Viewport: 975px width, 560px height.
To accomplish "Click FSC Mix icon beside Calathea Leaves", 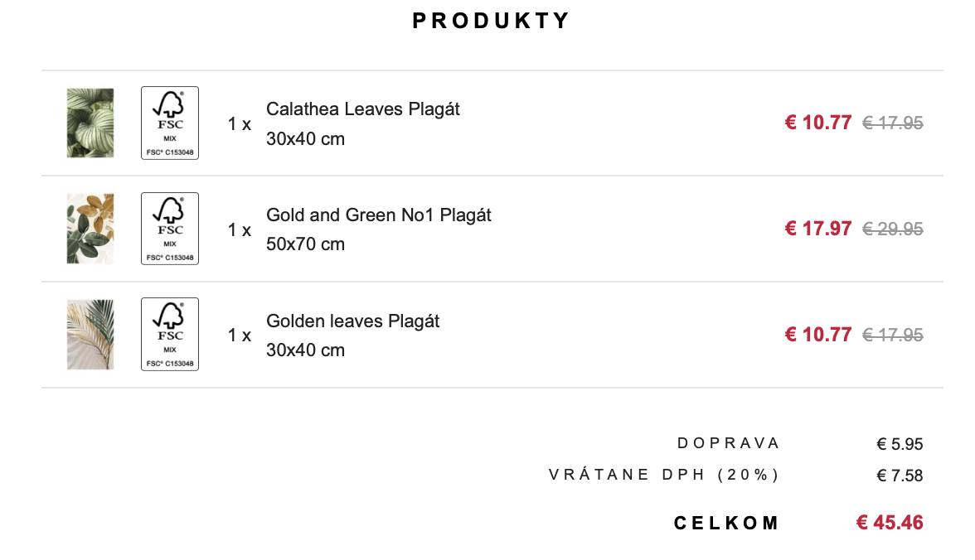I will (170, 123).
